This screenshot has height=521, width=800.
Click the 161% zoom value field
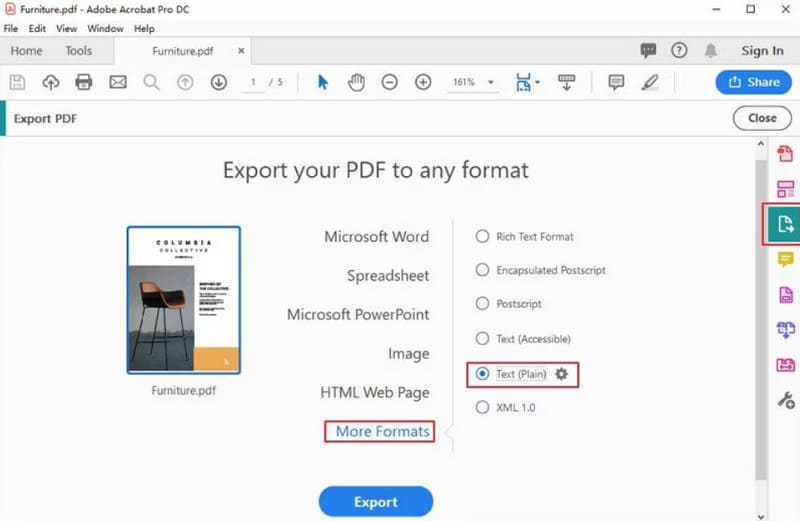(x=463, y=82)
